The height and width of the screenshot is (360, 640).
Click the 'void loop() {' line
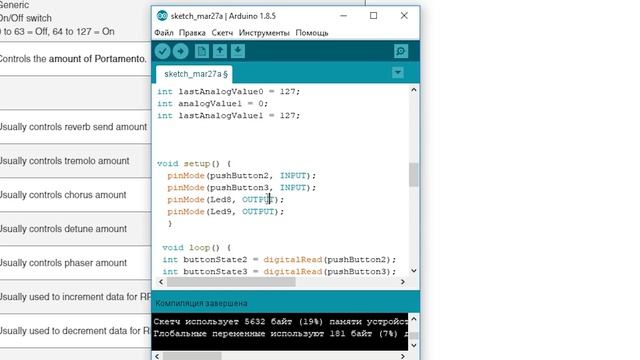point(196,248)
